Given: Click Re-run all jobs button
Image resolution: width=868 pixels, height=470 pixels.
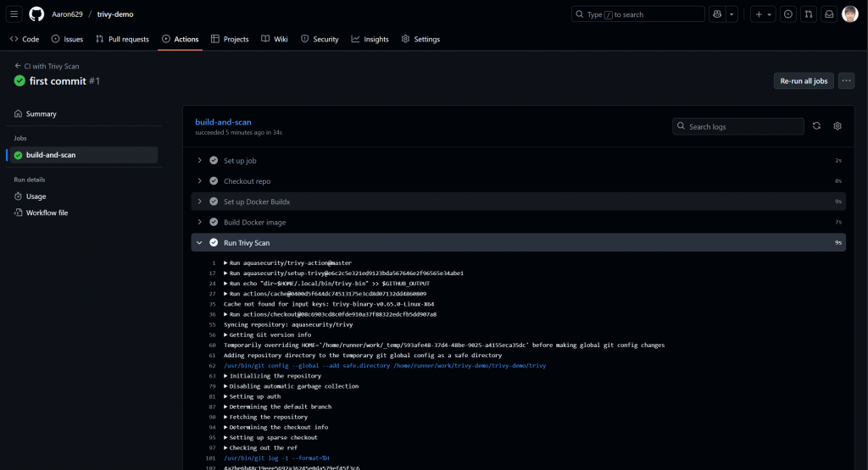Looking at the screenshot, I should [804, 80].
